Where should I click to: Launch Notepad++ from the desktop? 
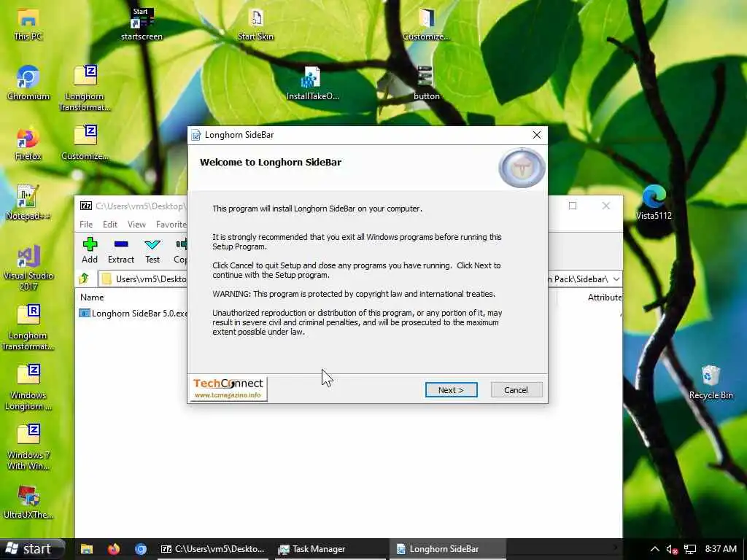pyautogui.click(x=28, y=203)
